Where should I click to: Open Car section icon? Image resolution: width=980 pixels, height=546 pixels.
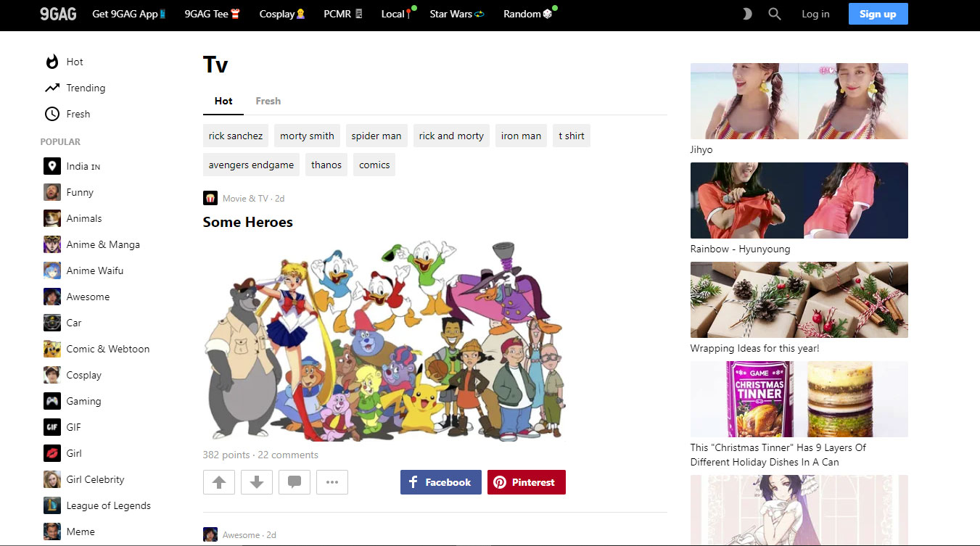pos(52,323)
